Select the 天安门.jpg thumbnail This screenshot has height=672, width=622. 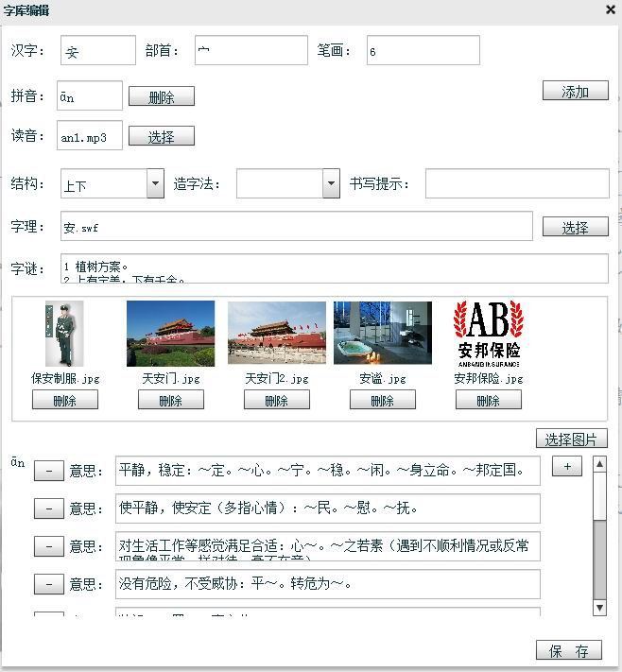point(170,334)
